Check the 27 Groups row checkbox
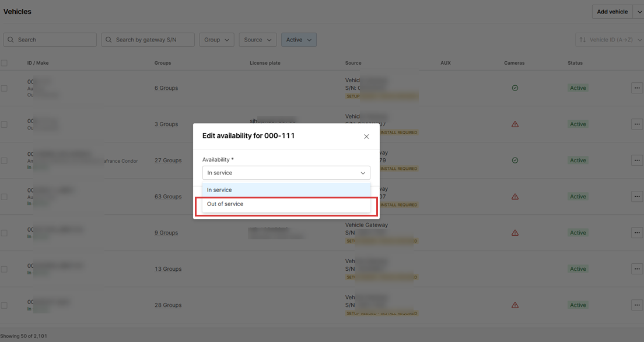The width and height of the screenshot is (644, 342). (4, 160)
